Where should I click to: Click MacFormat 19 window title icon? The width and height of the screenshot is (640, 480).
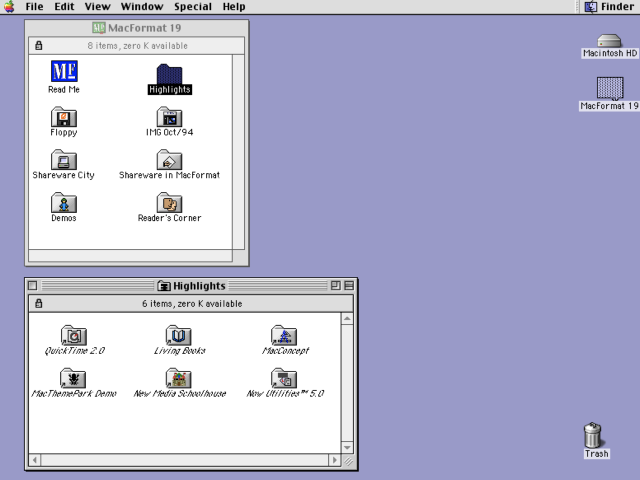click(x=98, y=28)
